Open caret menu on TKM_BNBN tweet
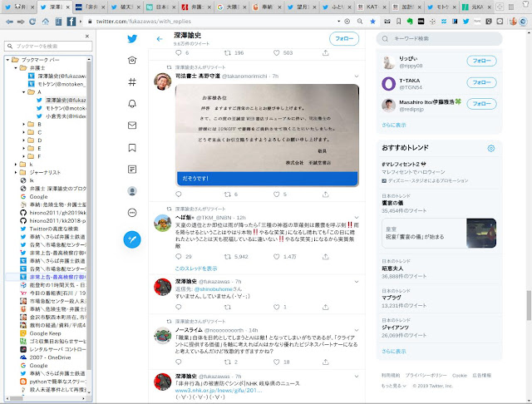Image resolution: width=532 pixels, height=404 pixels. (x=357, y=218)
